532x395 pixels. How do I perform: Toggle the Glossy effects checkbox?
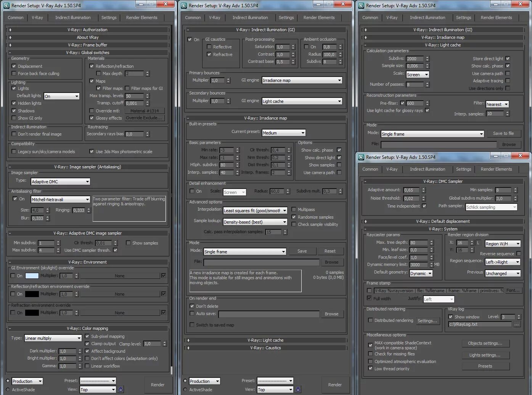click(92, 118)
